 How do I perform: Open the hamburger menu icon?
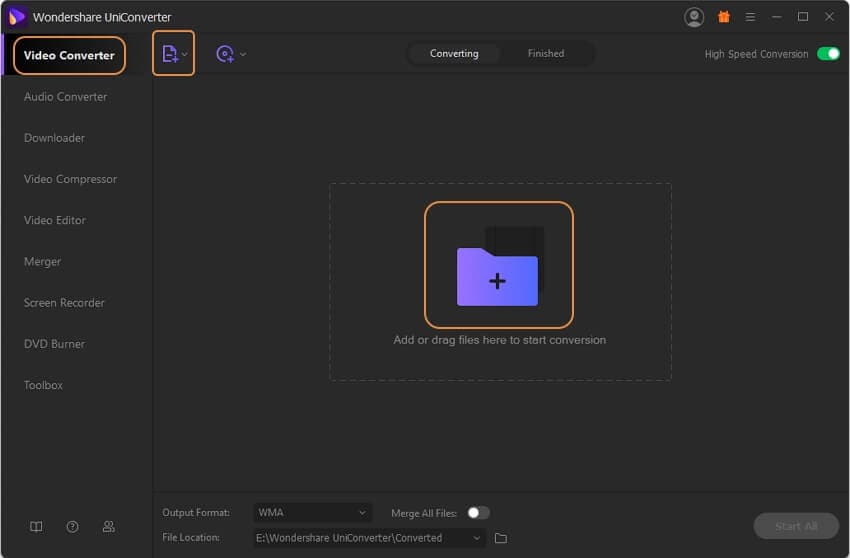750,17
